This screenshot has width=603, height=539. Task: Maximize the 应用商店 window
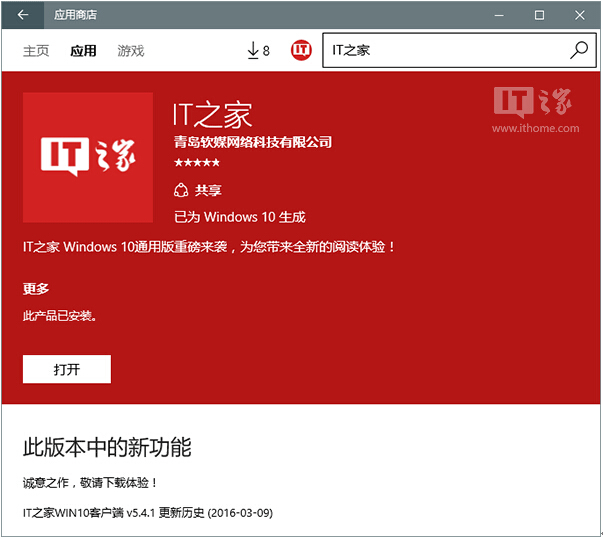click(x=539, y=15)
